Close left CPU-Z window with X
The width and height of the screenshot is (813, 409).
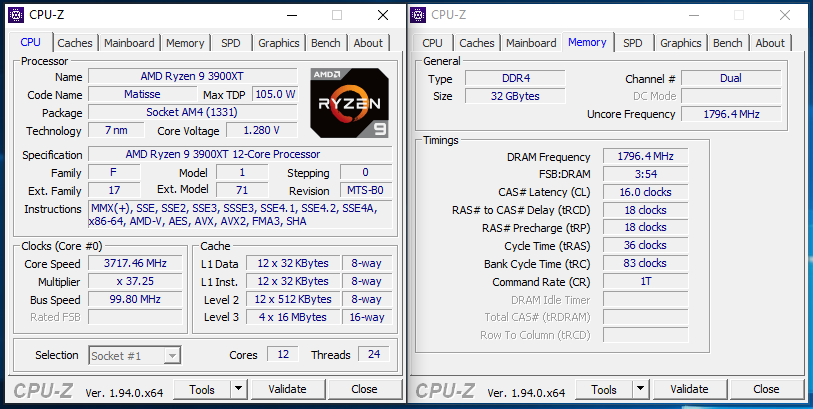(x=383, y=15)
